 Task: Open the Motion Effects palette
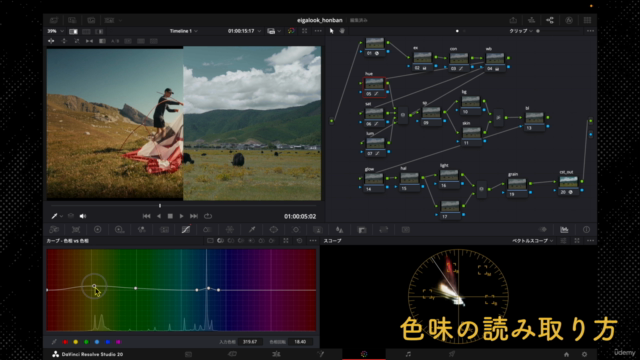(164, 230)
